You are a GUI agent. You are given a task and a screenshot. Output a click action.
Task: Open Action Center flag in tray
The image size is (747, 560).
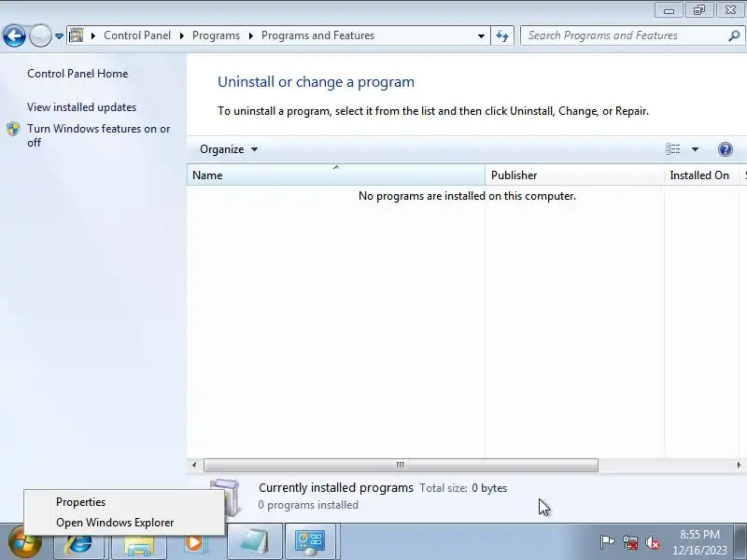607,542
